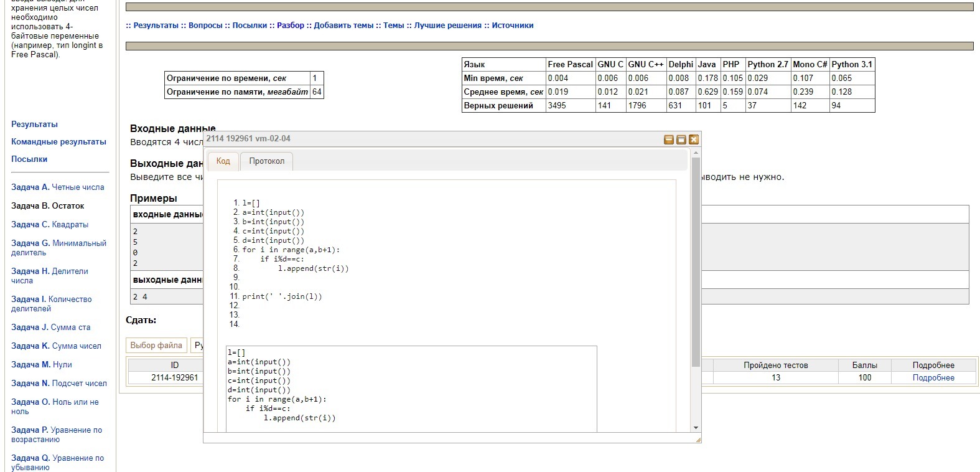Click the popup scrollbar up arrow
This screenshot has width=980, height=472.
pos(696,153)
